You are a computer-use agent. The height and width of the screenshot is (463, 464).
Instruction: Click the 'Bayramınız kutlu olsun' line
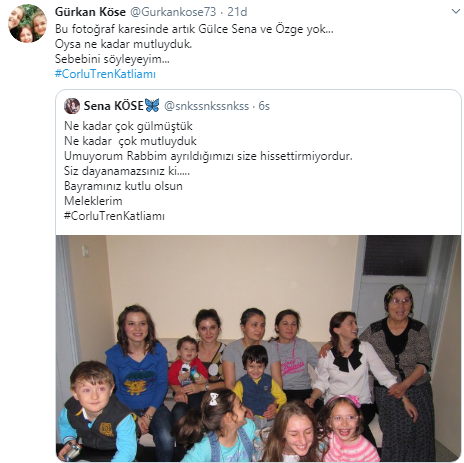tap(123, 186)
